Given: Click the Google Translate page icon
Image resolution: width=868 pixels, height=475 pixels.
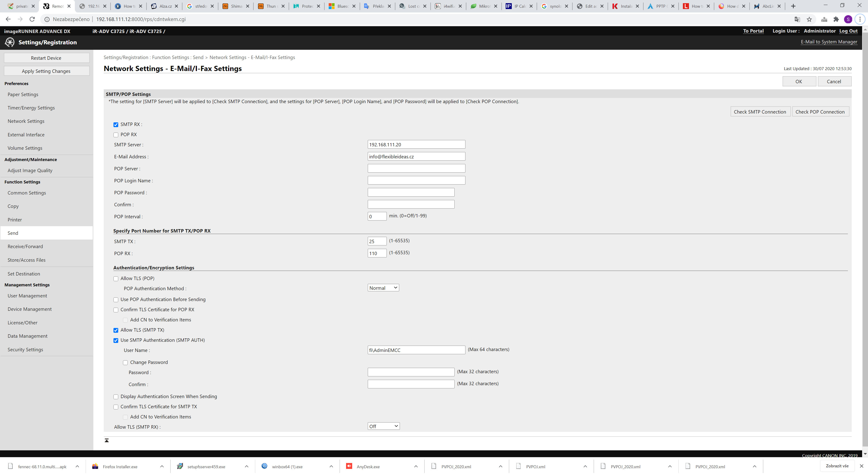Looking at the screenshot, I should click(x=797, y=19).
